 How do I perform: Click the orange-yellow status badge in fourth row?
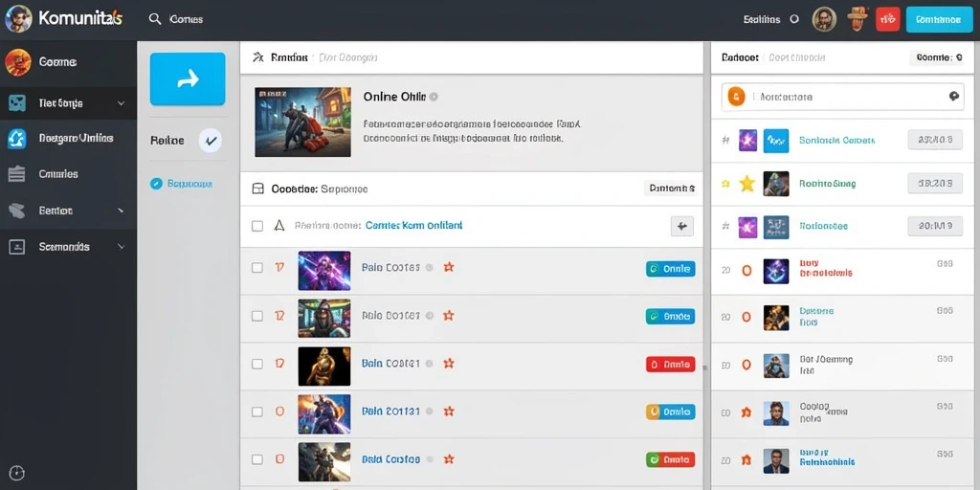[670, 412]
